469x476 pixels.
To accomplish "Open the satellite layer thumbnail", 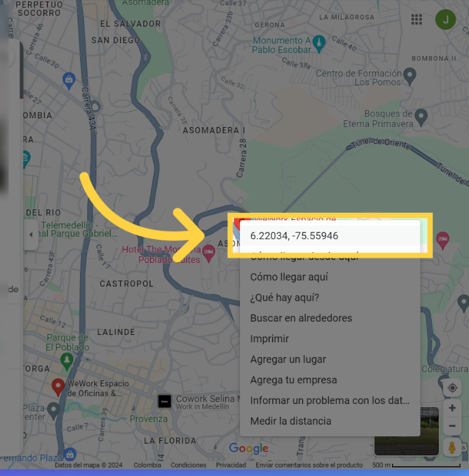I will pyautogui.click(x=407, y=431).
